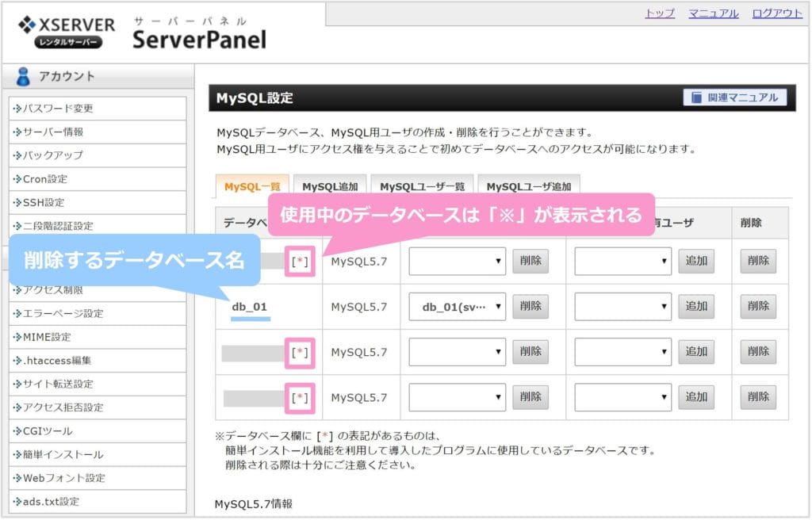Select the MySQL一覧 tab

click(x=252, y=187)
